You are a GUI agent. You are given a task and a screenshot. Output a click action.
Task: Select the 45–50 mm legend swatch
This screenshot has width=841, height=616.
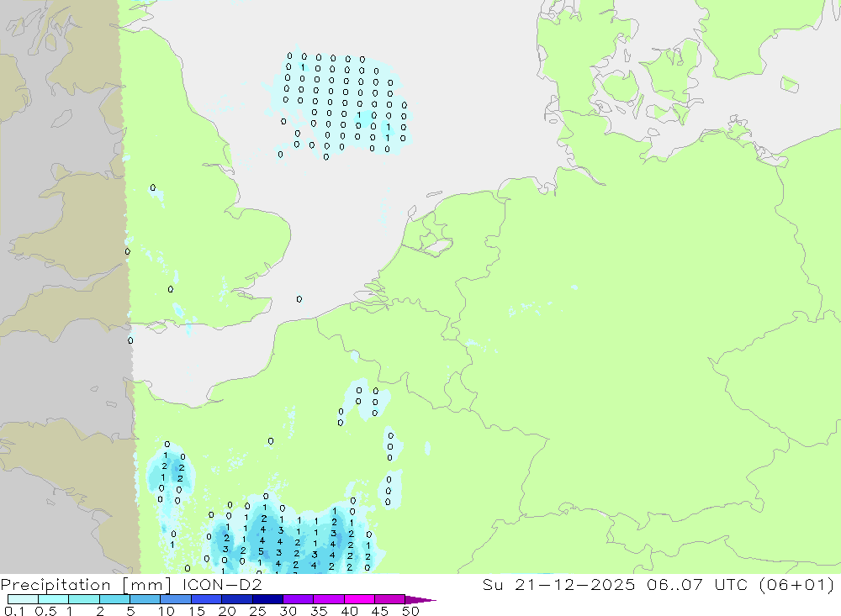[390, 599]
